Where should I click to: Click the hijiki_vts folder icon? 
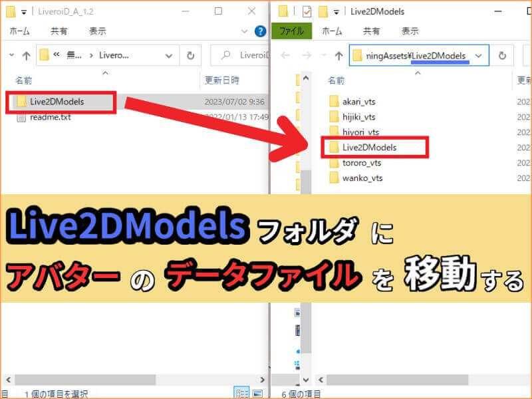(x=334, y=117)
